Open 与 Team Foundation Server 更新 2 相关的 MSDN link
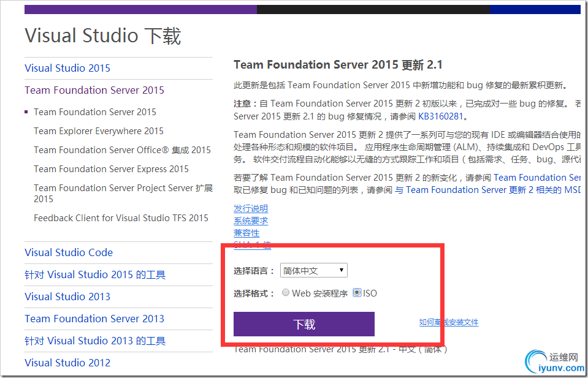588x378 pixels. coord(488,190)
